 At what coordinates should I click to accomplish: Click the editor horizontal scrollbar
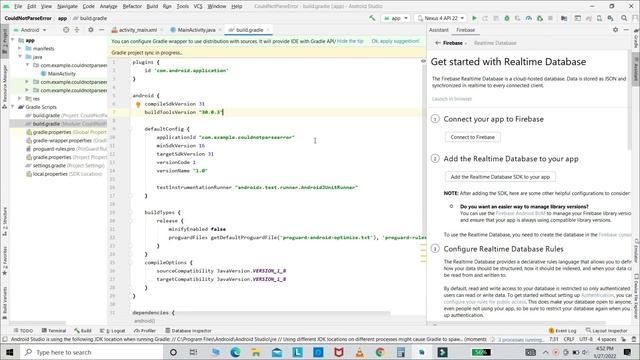pyautogui.click(x=261, y=314)
